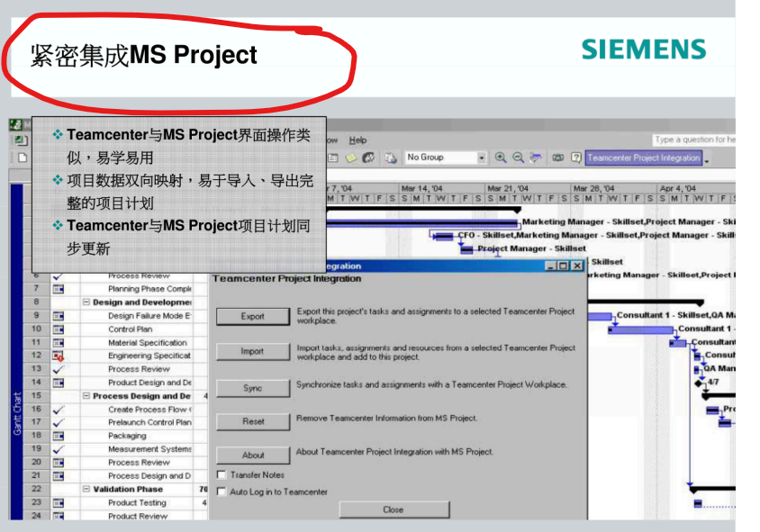Screen dimensions: 760x532
Task: Click the Task Notes yellow note icon
Action: 351,158
